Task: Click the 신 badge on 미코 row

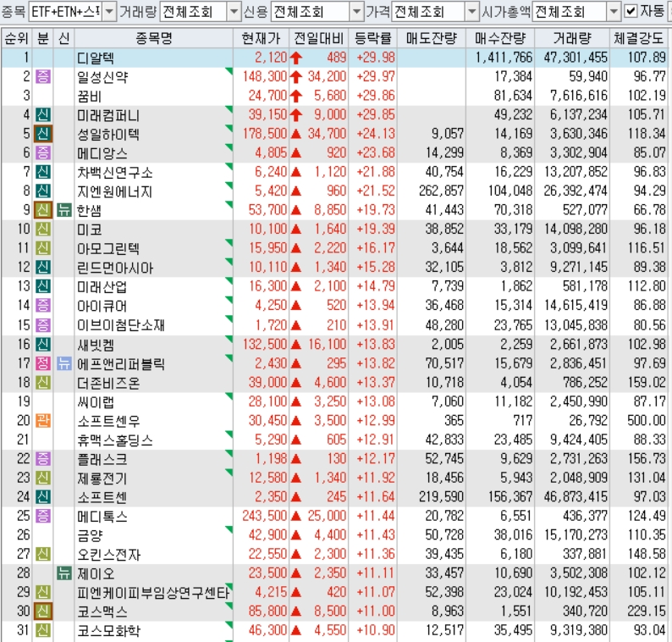Action: [43, 229]
